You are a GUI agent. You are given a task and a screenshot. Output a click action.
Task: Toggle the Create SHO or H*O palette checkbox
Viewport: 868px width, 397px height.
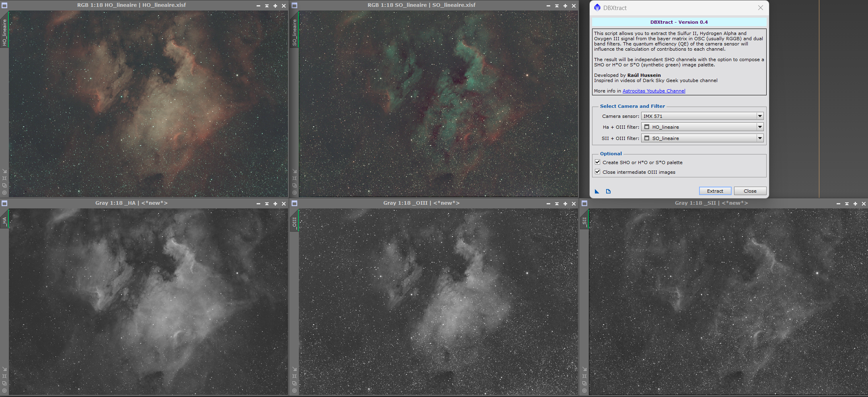(598, 162)
